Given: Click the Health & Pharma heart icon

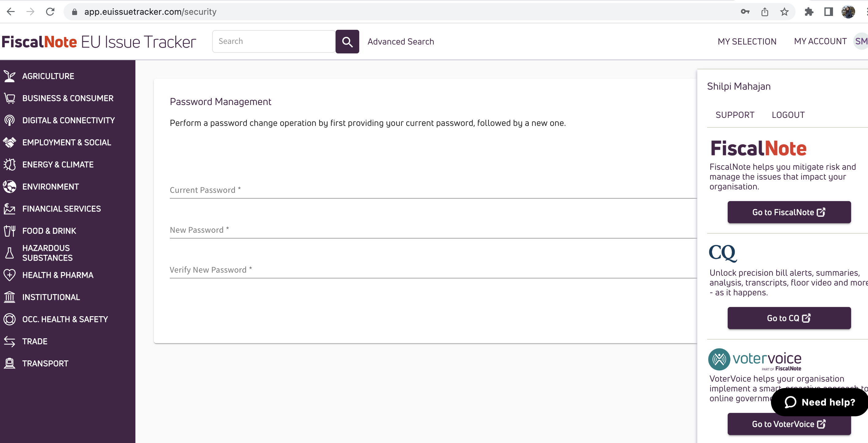Looking at the screenshot, I should (10, 275).
